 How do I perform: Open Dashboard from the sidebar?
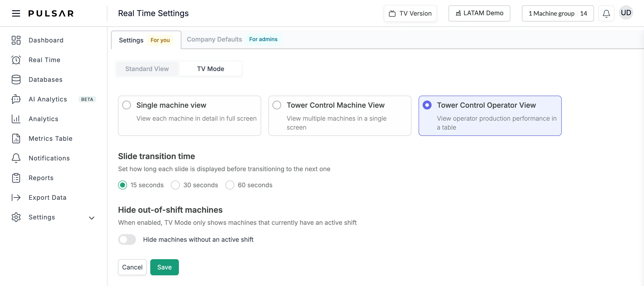[46, 40]
